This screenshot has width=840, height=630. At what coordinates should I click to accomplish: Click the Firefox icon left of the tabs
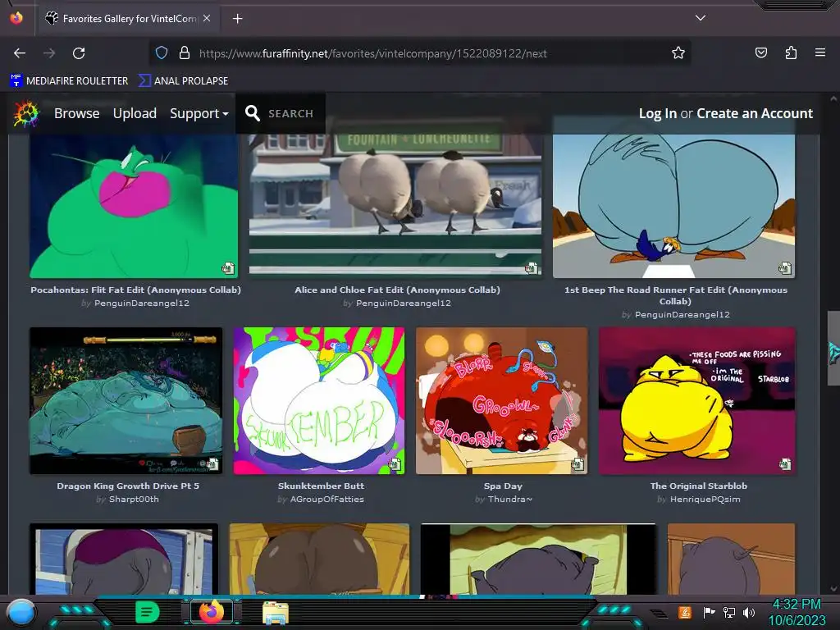(x=16, y=18)
